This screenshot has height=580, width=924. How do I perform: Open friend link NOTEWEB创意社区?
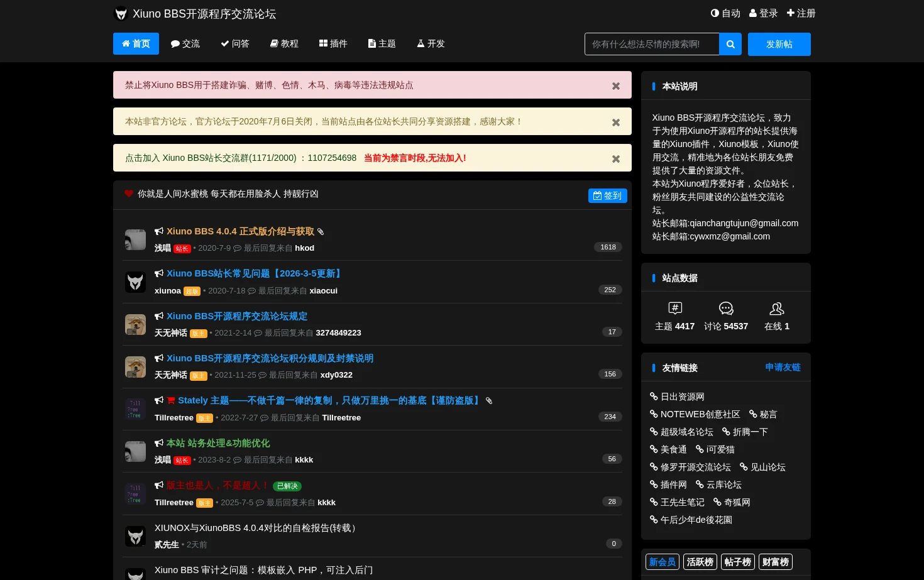(x=695, y=414)
